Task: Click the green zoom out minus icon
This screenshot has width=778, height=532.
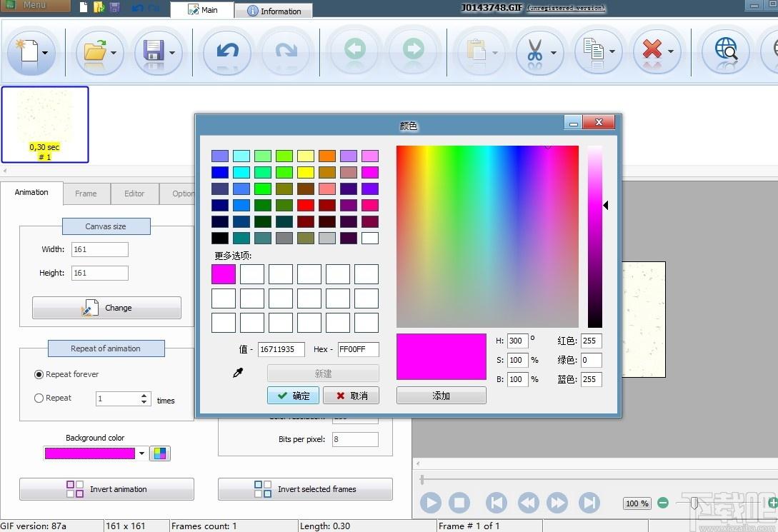Action: click(663, 503)
